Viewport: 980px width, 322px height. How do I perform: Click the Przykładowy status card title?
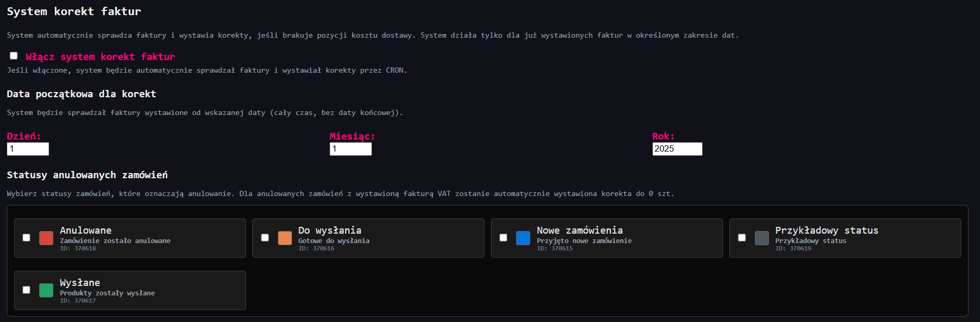(x=826, y=231)
